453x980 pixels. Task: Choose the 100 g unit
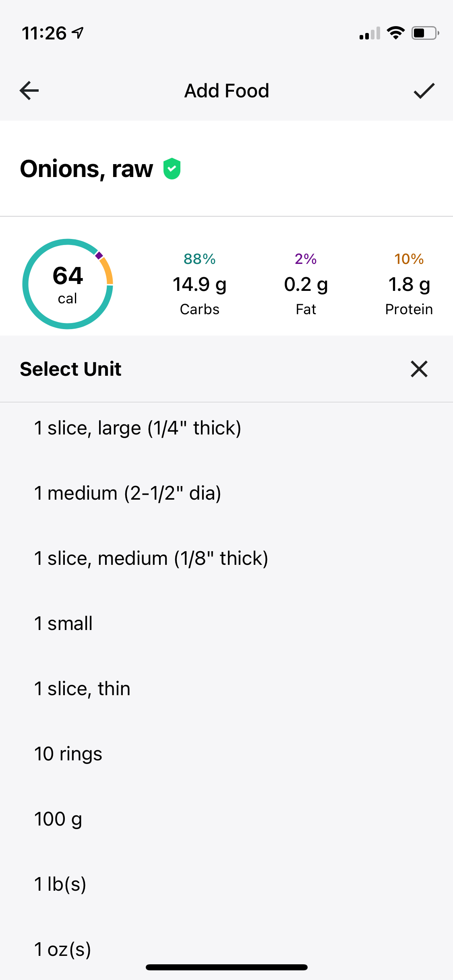[226, 819]
